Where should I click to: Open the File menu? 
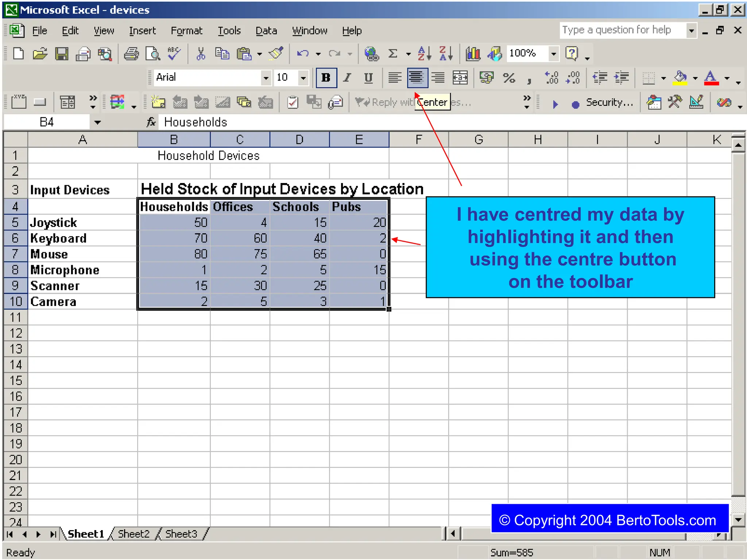click(x=39, y=31)
